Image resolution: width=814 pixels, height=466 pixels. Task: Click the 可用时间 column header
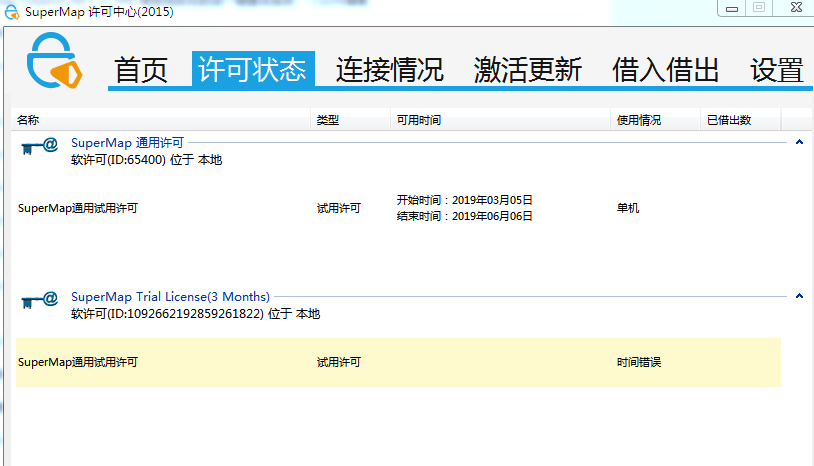[x=500, y=120]
